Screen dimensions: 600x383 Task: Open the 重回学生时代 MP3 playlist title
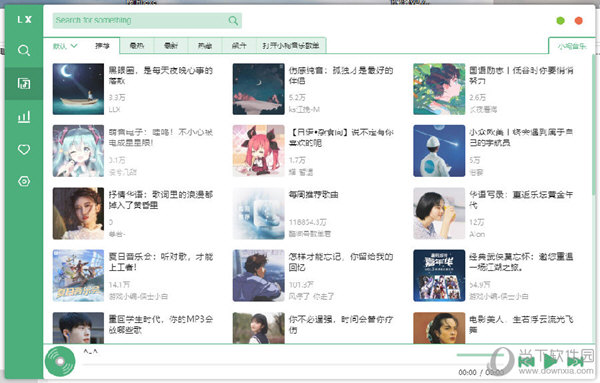coord(161,324)
